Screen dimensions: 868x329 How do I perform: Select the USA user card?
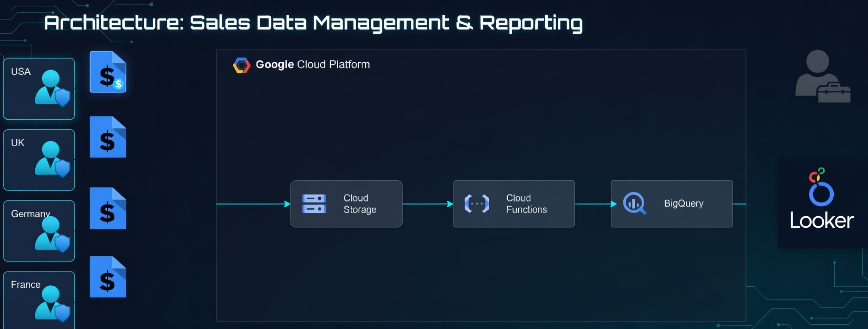pos(39,89)
